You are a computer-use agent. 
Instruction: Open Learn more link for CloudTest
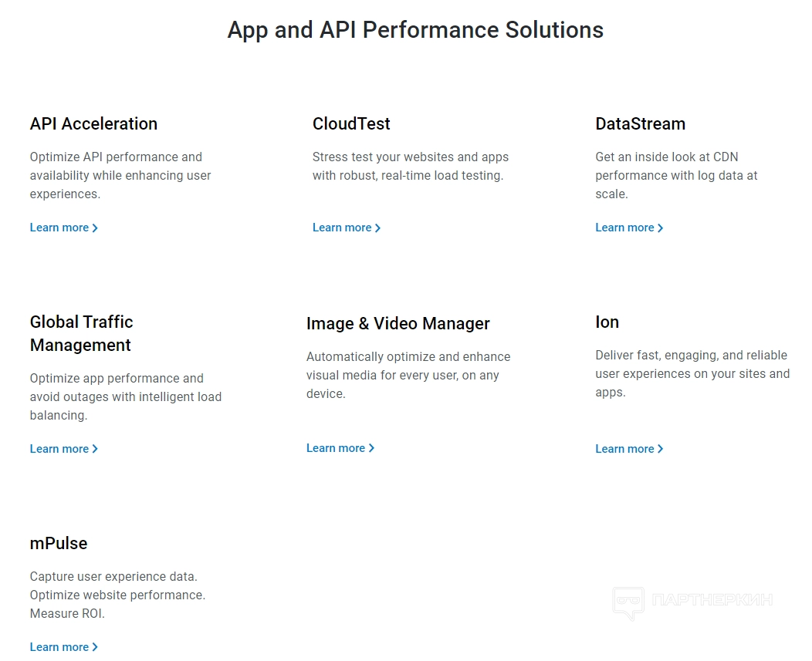342,228
